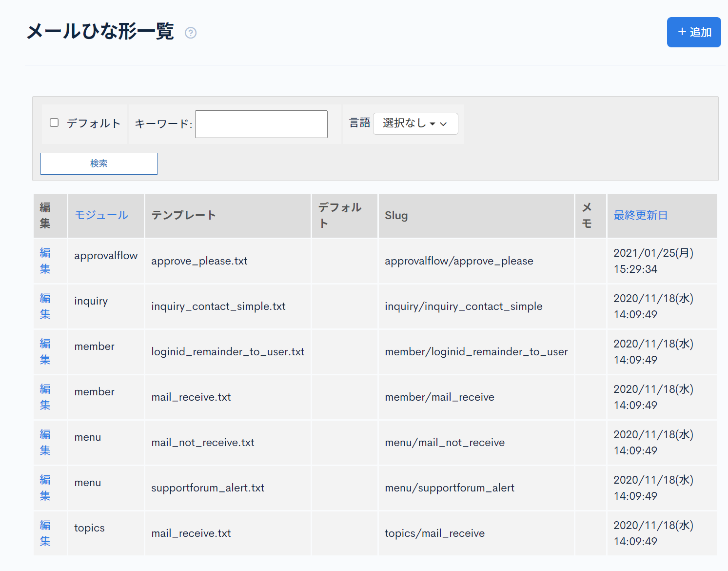Image resolution: width=728 pixels, height=571 pixels.
Task: Click the メールひな形一覧 page title
Action: [100, 31]
